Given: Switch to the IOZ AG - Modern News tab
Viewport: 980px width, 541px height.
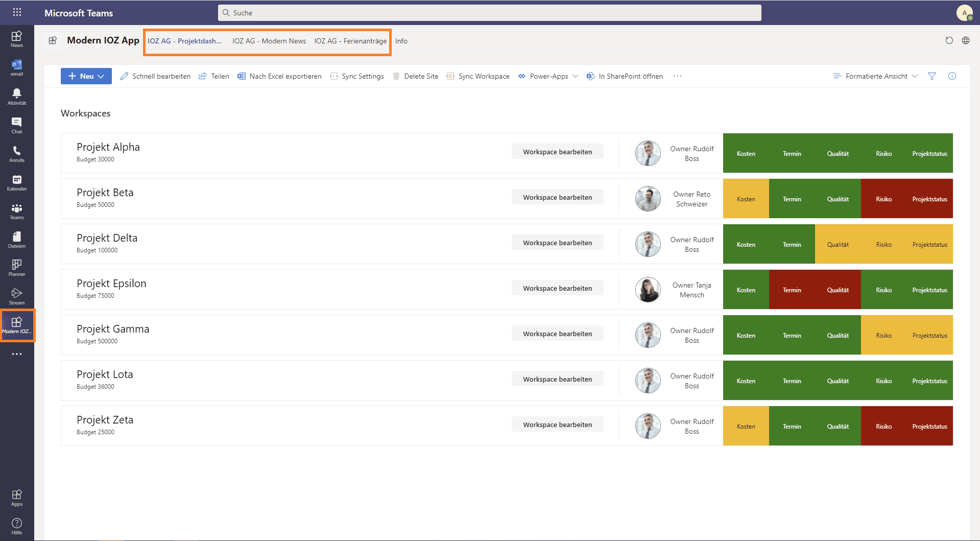Looking at the screenshot, I should pyautogui.click(x=269, y=41).
